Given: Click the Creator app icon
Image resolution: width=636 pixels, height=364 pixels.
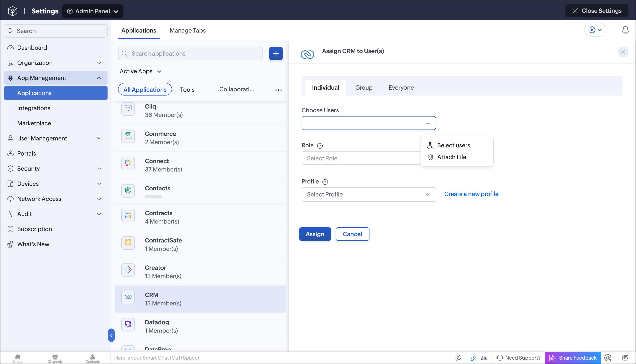Looking at the screenshot, I should pos(128,270).
